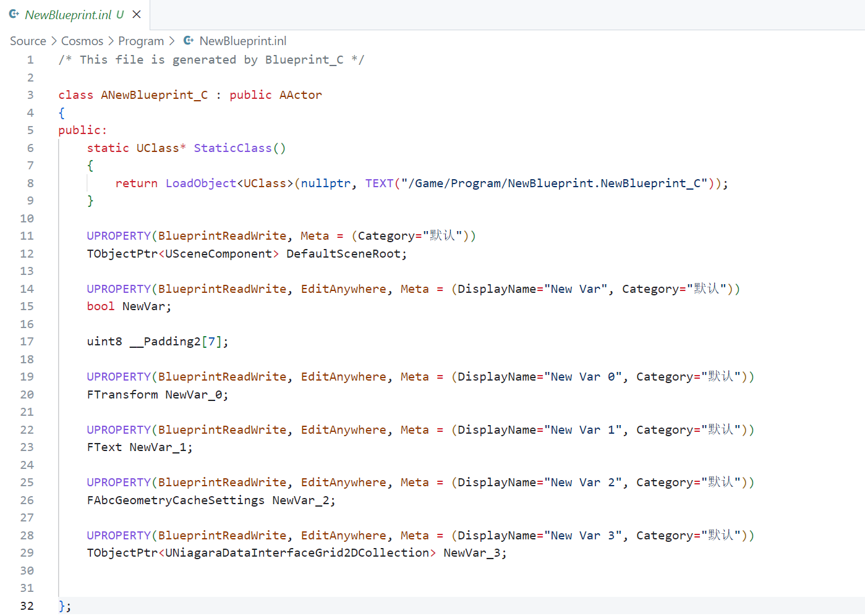Click NewVar_3 variable name
865x616 pixels.
pyautogui.click(x=472, y=553)
